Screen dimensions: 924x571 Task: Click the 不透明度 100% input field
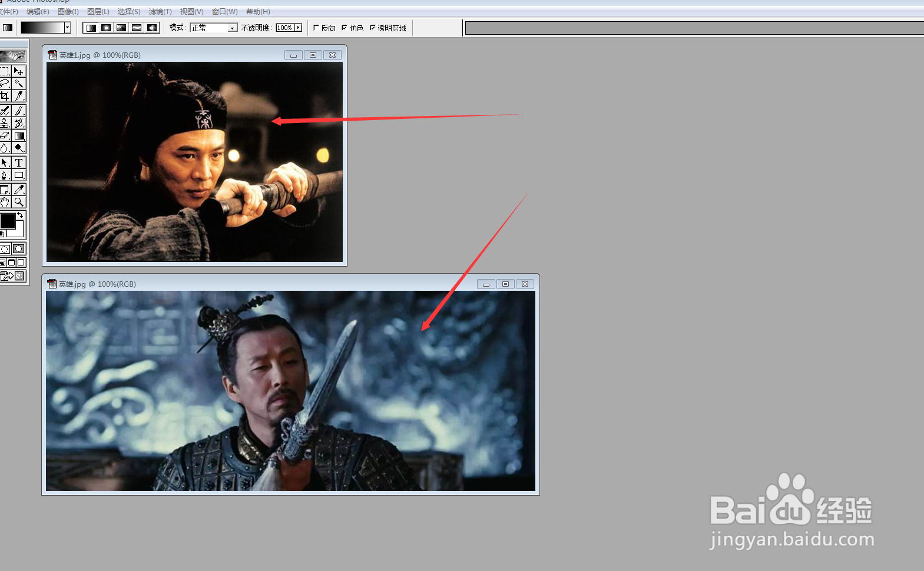(285, 28)
